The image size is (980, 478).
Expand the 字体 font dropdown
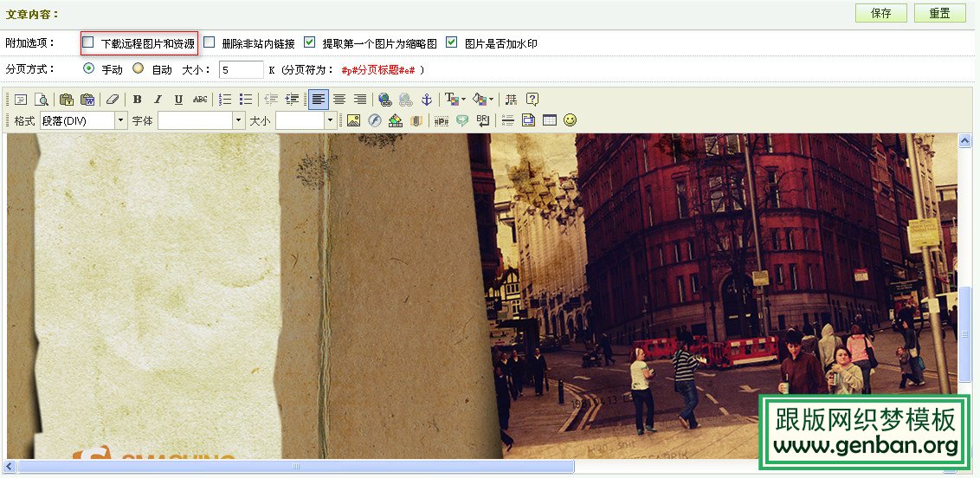coord(239,121)
